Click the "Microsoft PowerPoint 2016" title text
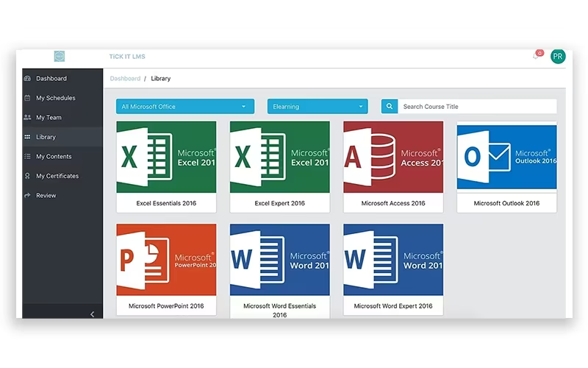 click(x=166, y=306)
